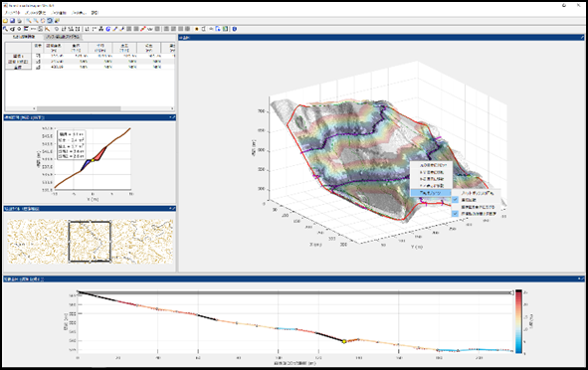This screenshot has height=370, width=588.
Task: Click the blue document icon in second toolbar
Action: click(218, 29)
